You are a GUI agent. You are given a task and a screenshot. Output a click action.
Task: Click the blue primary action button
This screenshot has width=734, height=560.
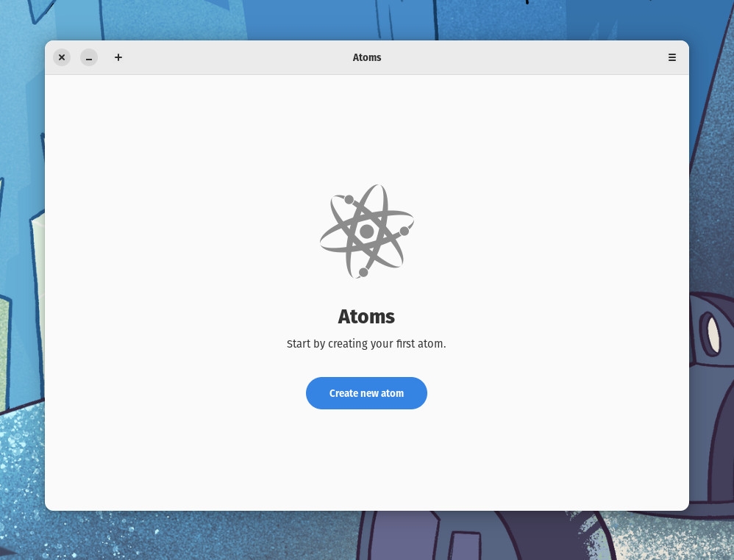click(x=366, y=393)
